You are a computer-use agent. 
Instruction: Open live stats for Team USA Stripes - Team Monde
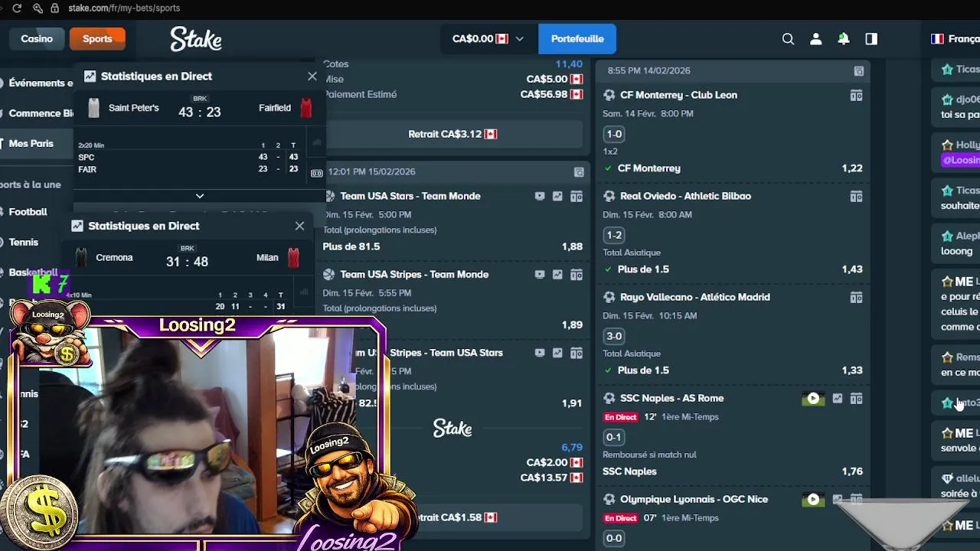click(x=557, y=275)
